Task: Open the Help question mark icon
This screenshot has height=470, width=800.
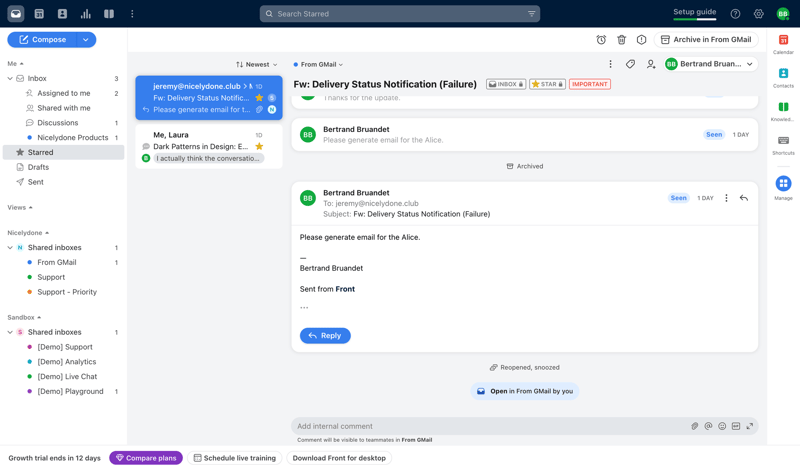Action: 735,14
